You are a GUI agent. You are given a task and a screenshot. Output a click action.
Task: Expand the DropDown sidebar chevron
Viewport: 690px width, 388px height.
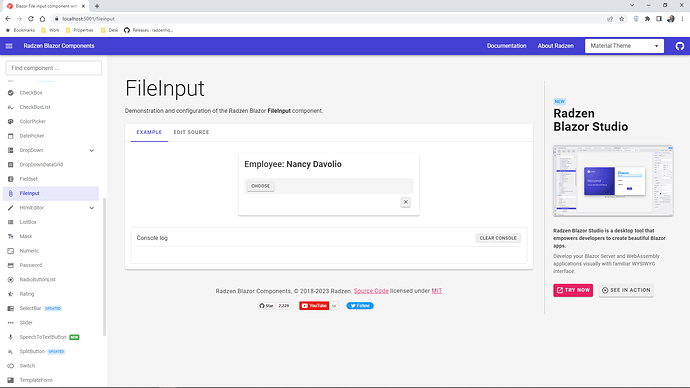coord(92,150)
